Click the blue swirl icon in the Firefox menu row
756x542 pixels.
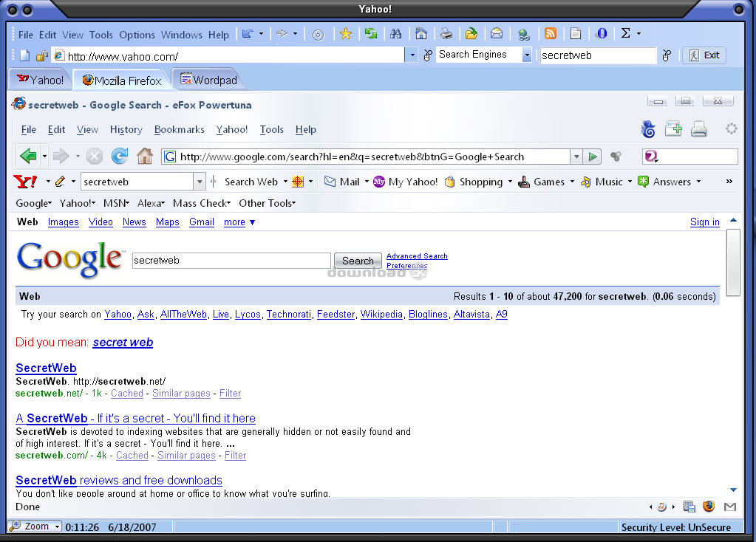point(649,129)
